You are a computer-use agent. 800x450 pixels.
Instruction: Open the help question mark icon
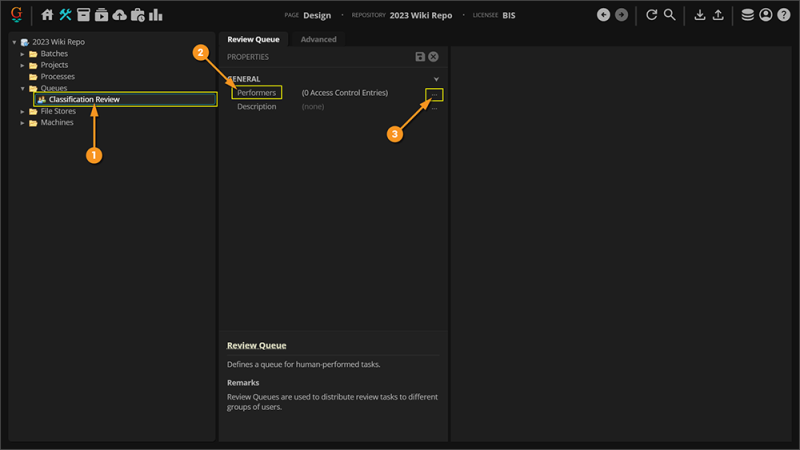coord(783,15)
